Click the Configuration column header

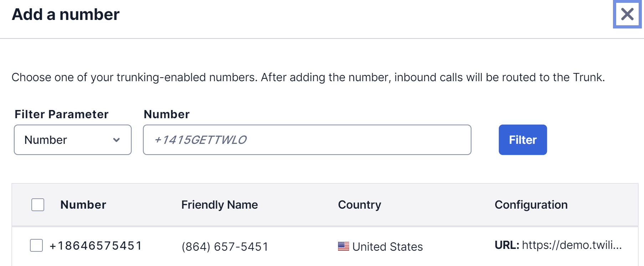click(531, 205)
